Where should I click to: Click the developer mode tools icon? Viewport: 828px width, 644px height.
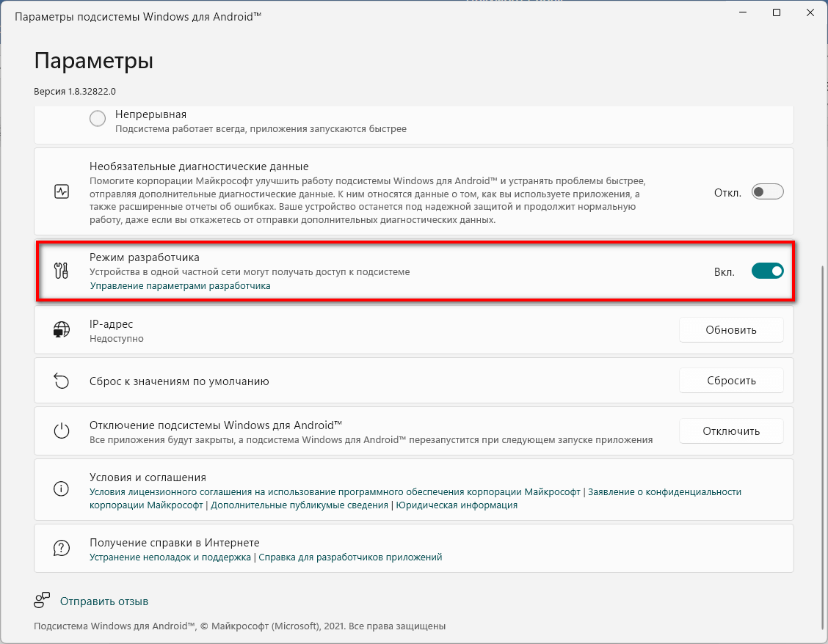(x=62, y=271)
